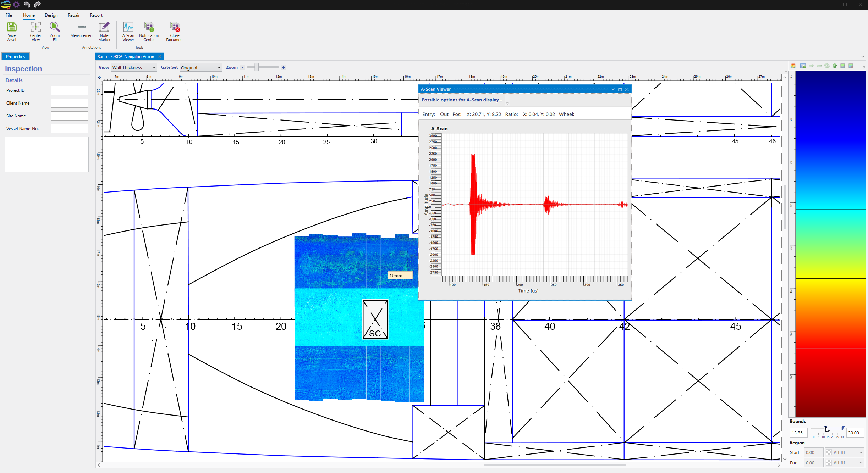
Task: Open the Report ribbon tab
Action: pos(96,15)
